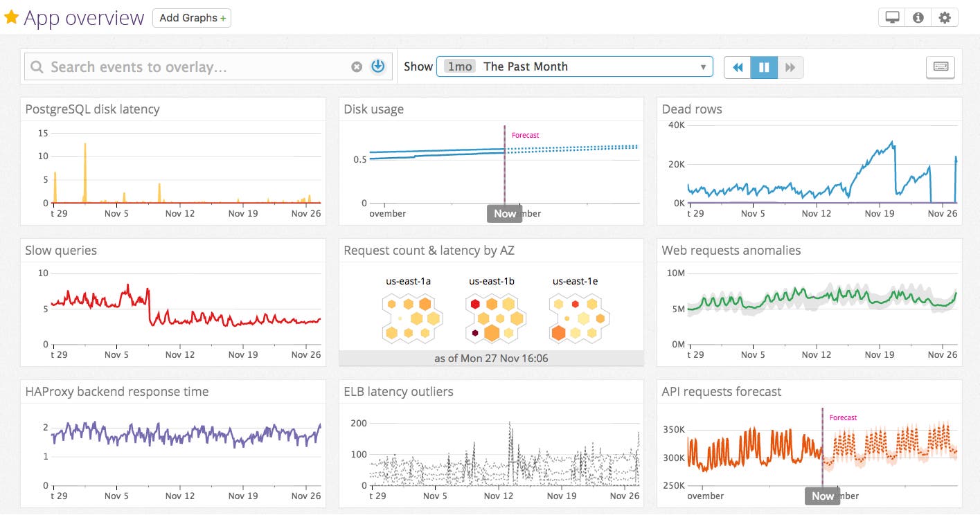
Task: Show keyboard shortcuts
Action: (940, 67)
